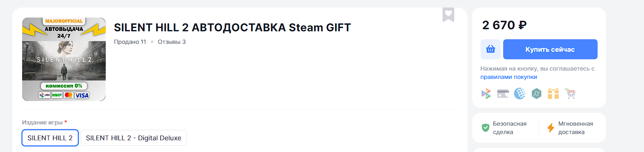This screenshot has height=152, width=644.
Task: Select the SILENT HILL 2 edition option
Action: coord(50,138)
